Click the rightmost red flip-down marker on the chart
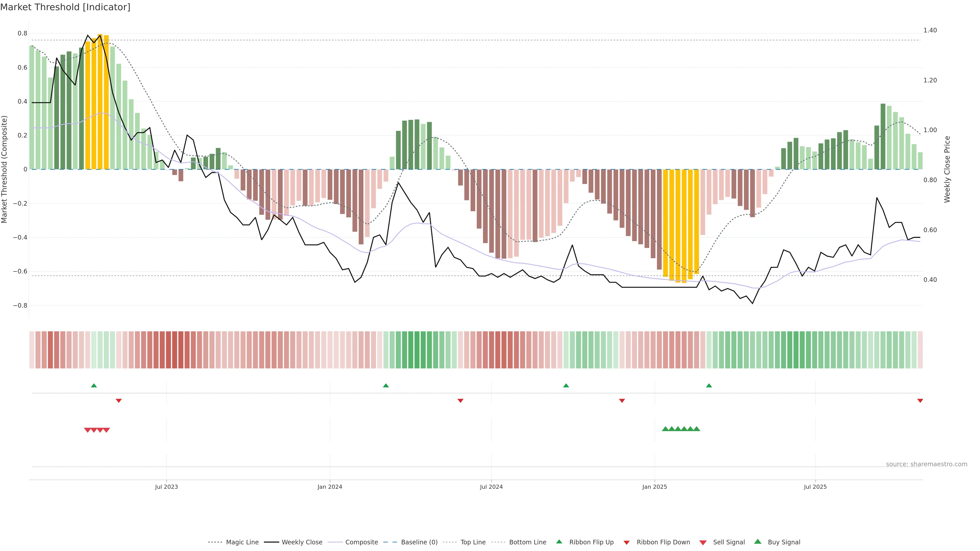Viewport: 980px width, 551px height. [920, 401]
